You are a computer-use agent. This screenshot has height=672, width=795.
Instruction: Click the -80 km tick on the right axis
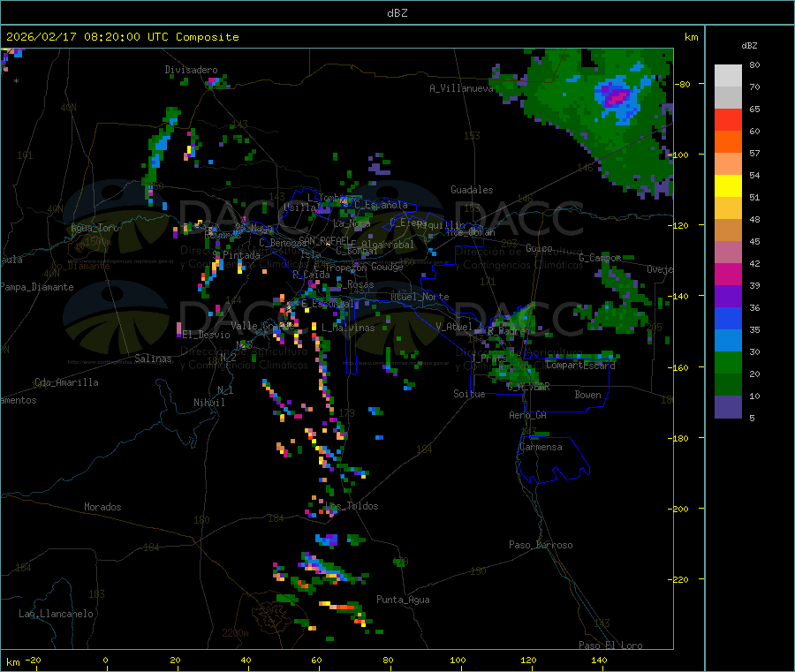(682, 84)
